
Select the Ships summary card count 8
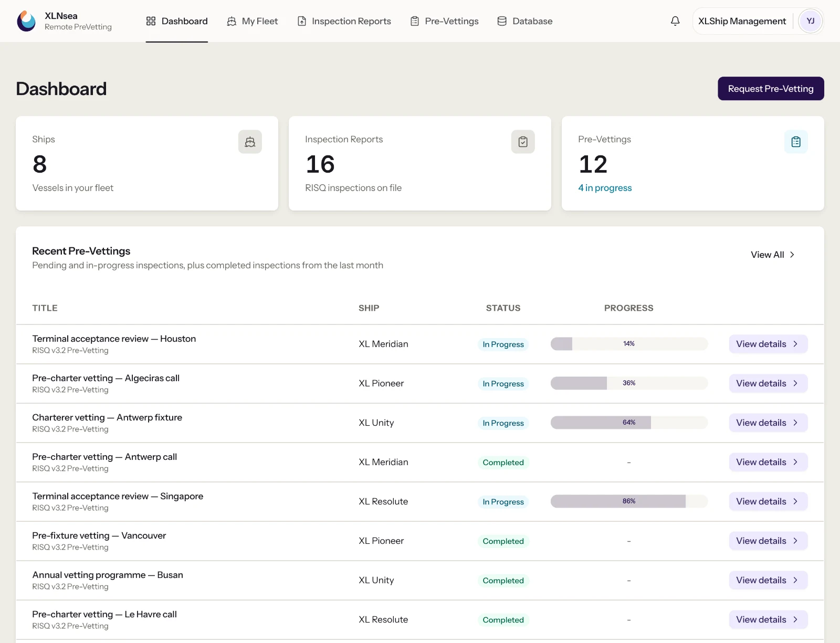click(39, 164)
